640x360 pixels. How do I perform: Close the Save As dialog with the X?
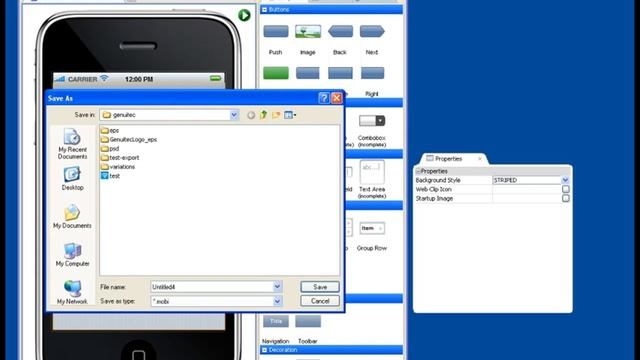337,98
